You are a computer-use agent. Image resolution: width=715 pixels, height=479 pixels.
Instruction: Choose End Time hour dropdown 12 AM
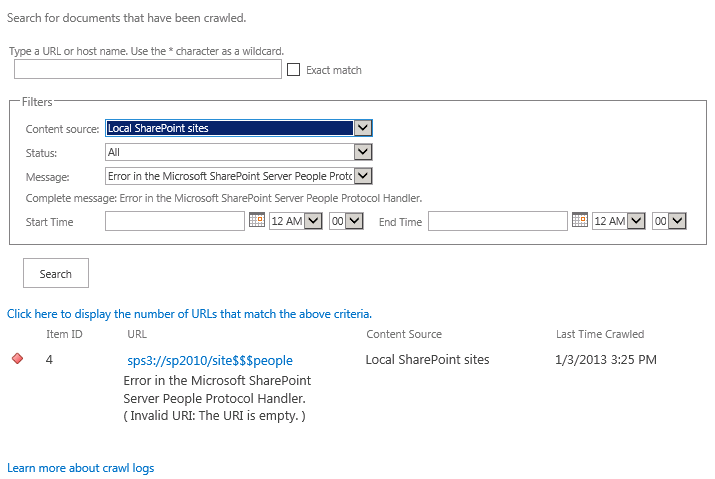pyautogui.click(x=619, y=221)
